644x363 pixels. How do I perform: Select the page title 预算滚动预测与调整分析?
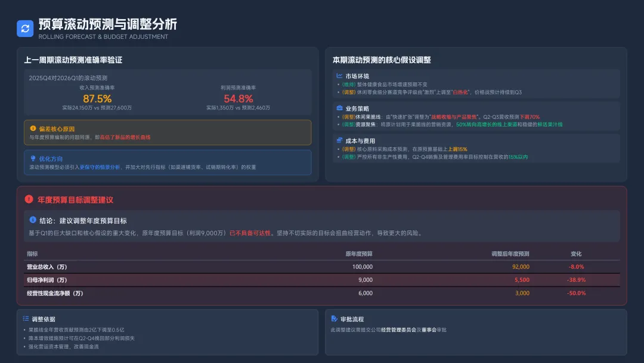[x=107, y=24]
